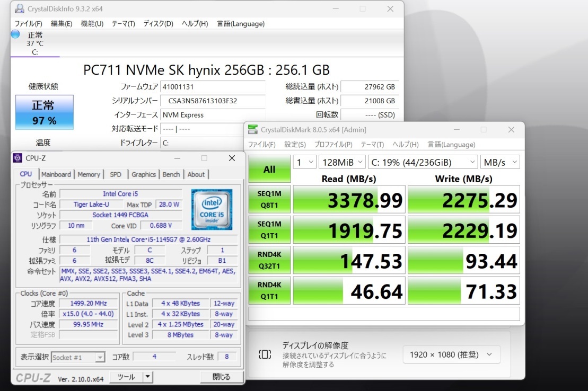Open the テーマ(T) menu in CrystalDiskMark

point(372,144)
